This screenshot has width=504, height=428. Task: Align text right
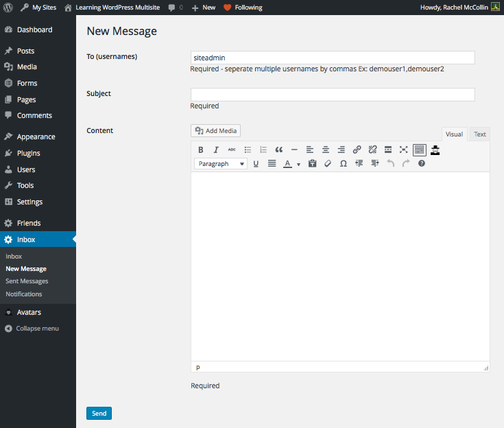point(341,150)
